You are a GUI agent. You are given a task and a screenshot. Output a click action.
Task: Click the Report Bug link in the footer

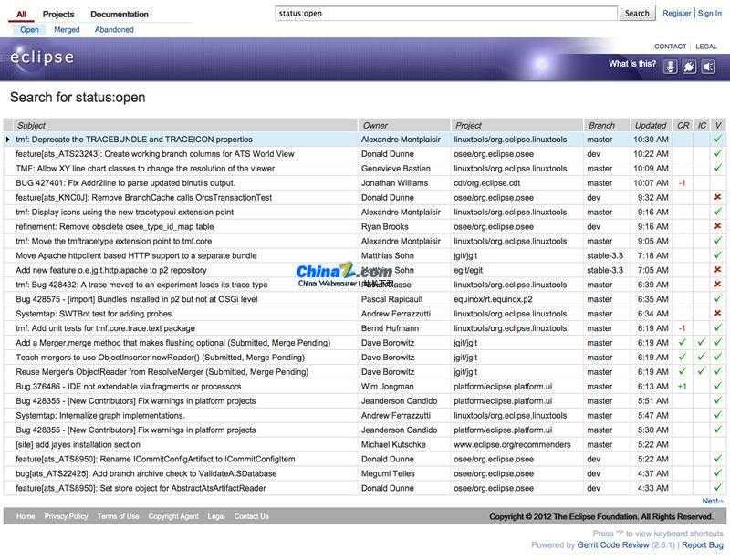click(703, 545)
